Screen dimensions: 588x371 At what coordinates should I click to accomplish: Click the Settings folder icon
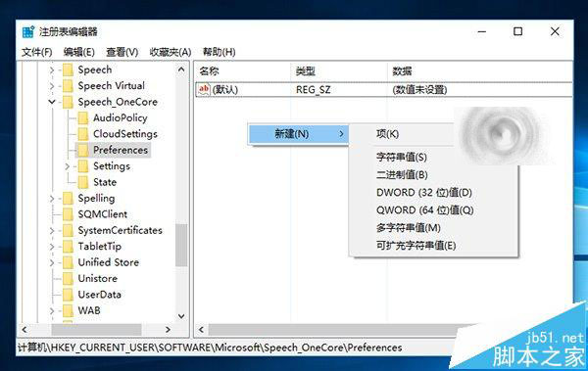click(x=83, y=166)
